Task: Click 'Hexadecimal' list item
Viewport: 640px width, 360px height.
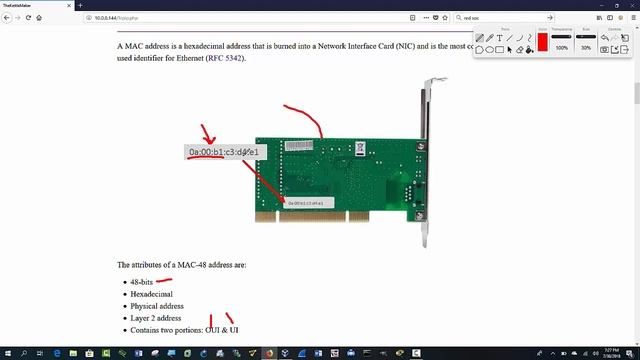Action: [151, 294]
